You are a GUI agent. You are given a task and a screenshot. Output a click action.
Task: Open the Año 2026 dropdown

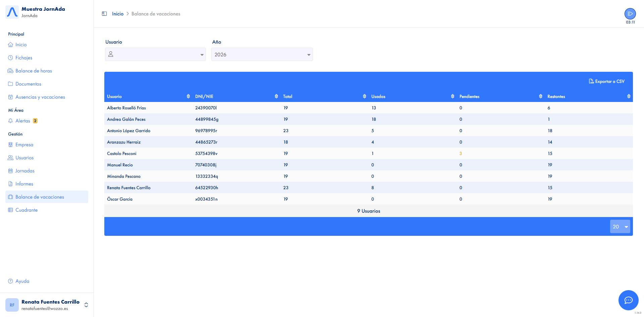click(262, 54)
